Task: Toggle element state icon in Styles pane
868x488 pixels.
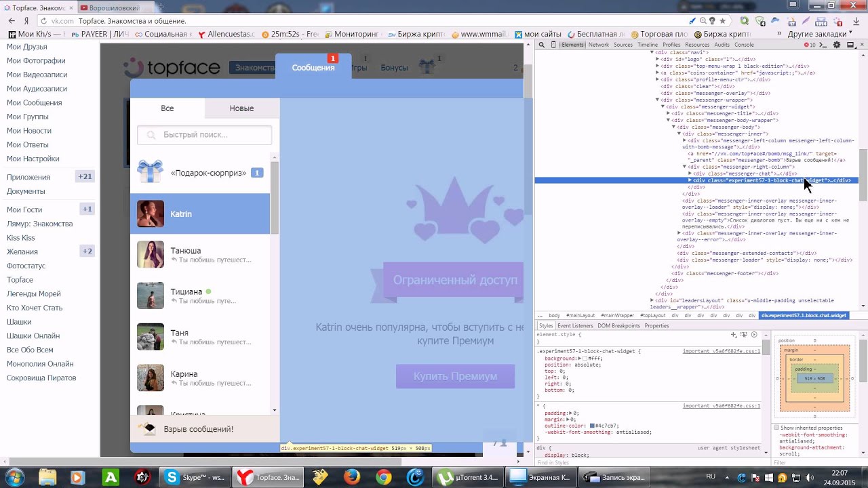Action: [x=744, y=335]
